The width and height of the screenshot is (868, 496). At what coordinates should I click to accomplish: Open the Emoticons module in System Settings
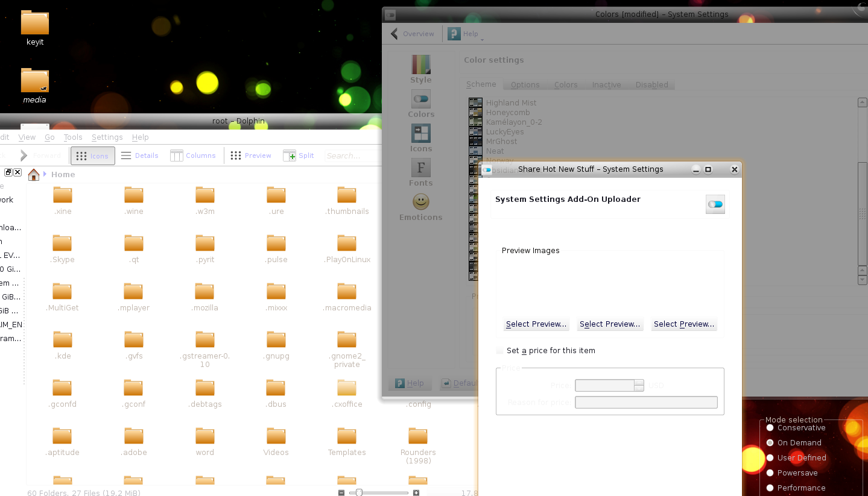[x=421, y=207]
